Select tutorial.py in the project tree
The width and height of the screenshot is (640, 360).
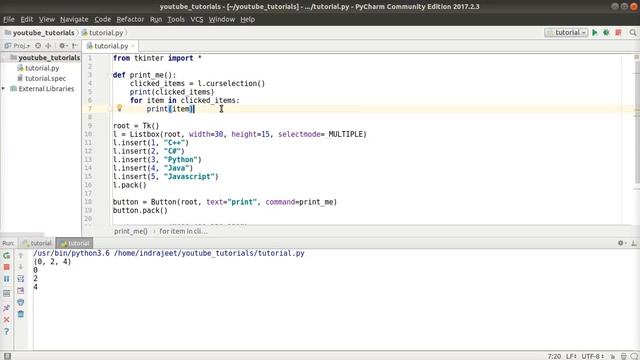click(x=38, y=68)
